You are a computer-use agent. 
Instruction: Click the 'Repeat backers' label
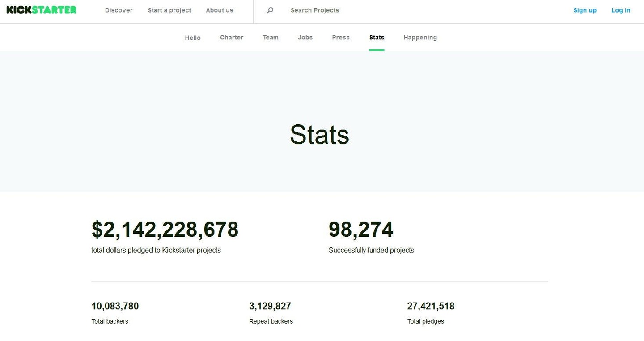[x=271, y=321]
